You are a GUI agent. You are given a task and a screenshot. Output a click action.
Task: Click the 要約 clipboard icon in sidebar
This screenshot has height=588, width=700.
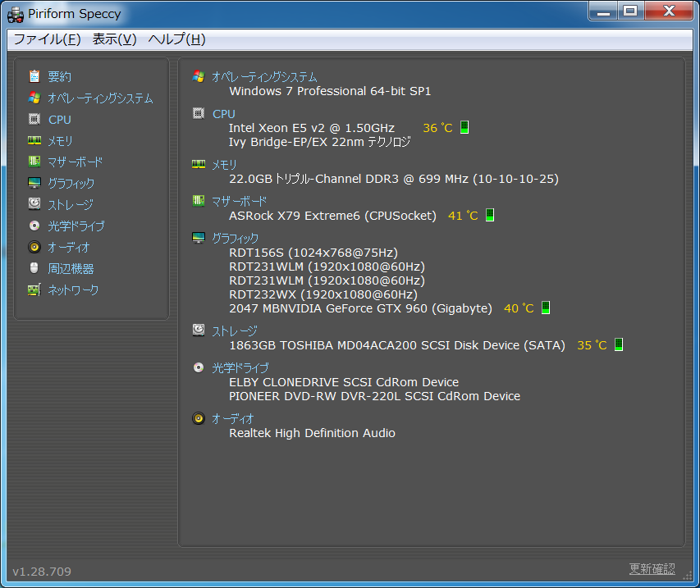(34, 76)
